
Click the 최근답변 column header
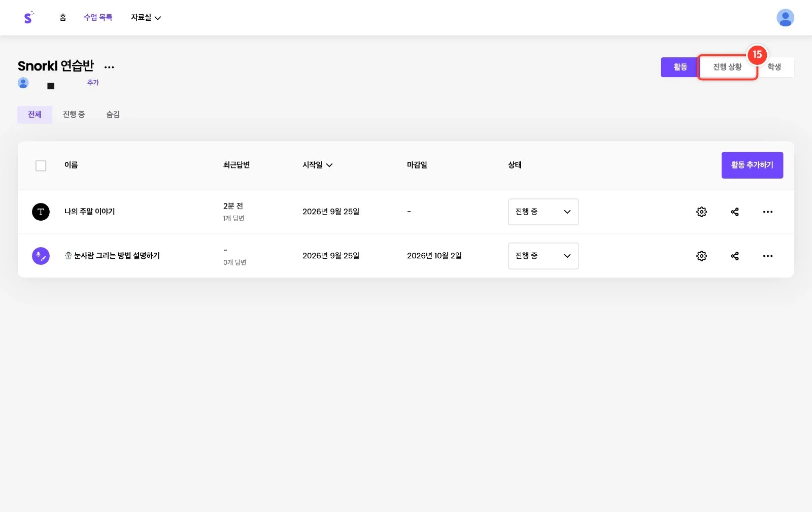pyautogui.click(x=236, y=165)
